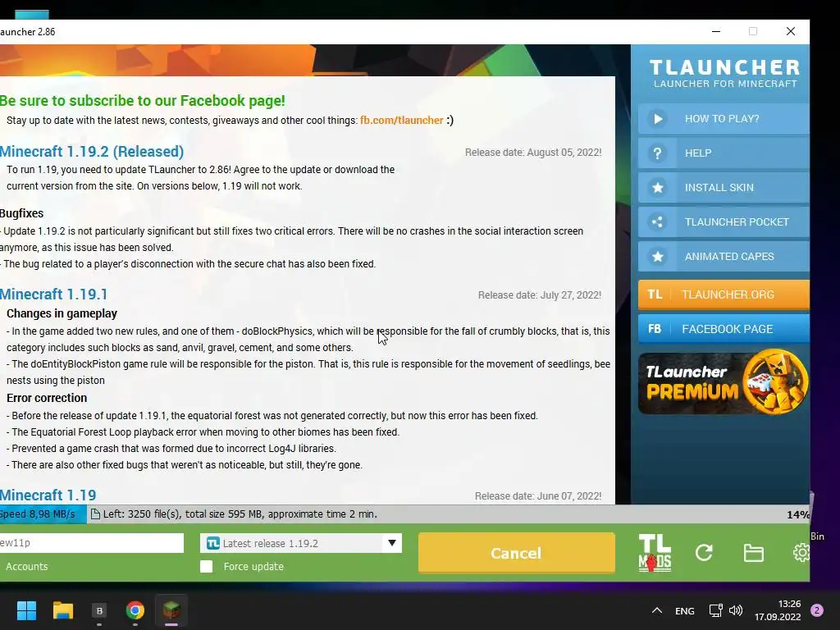Click the Error correction subheading
The image size is (840, 630).
(47, 398)
